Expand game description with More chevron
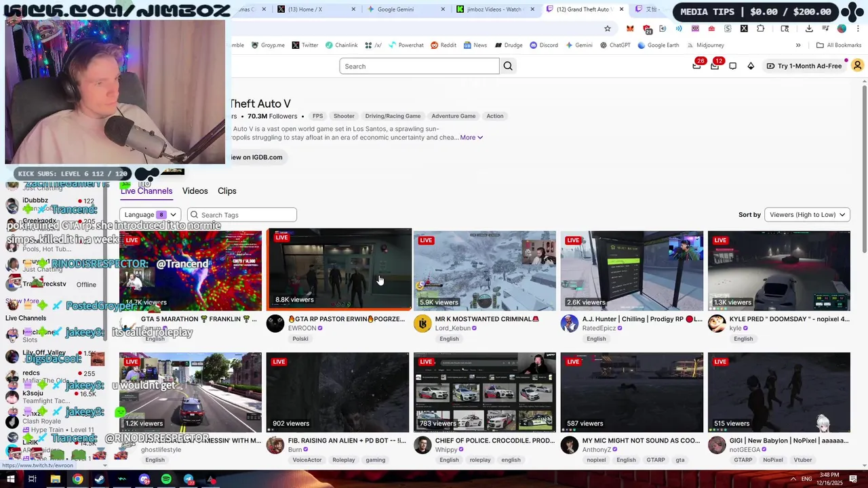The width and height of the screenshot is (868, 488). 471,138
